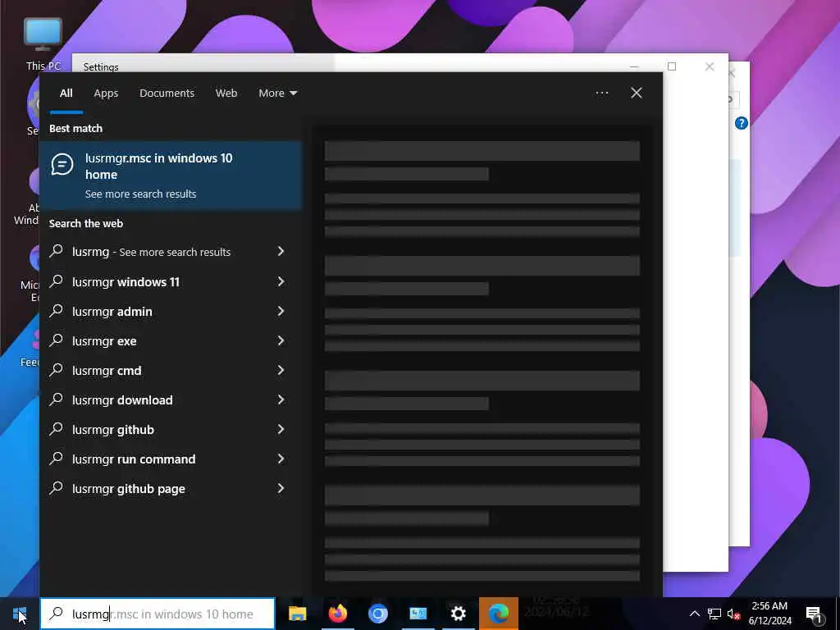Click the search box magnifier icon

coord(57,614)
